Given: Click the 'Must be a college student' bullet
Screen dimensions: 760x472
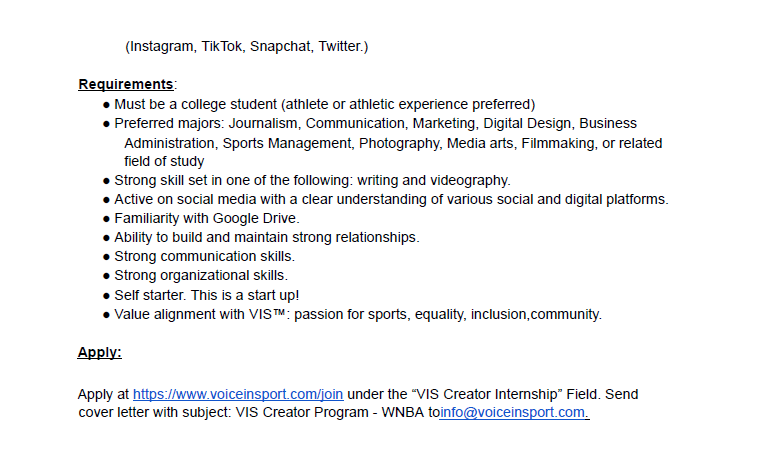Looking at the screenshot, I should click(x=324, y=105).
